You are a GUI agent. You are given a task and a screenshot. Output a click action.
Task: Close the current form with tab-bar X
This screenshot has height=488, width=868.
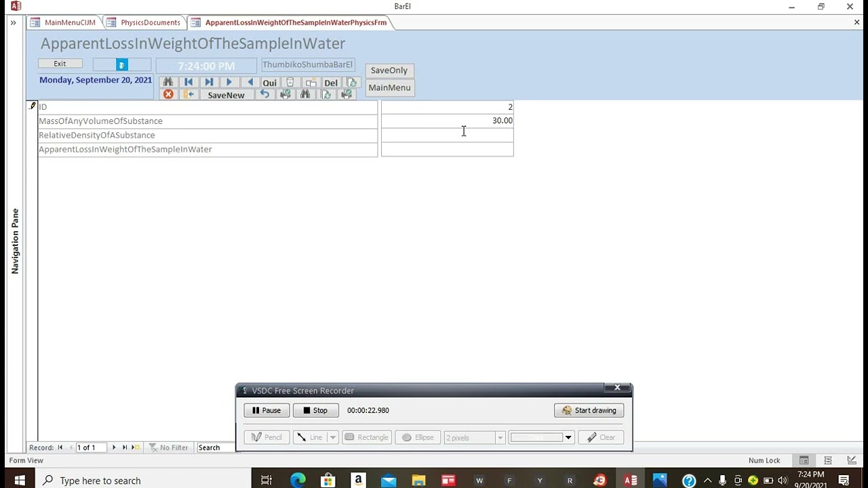click(x=856, y=22)
